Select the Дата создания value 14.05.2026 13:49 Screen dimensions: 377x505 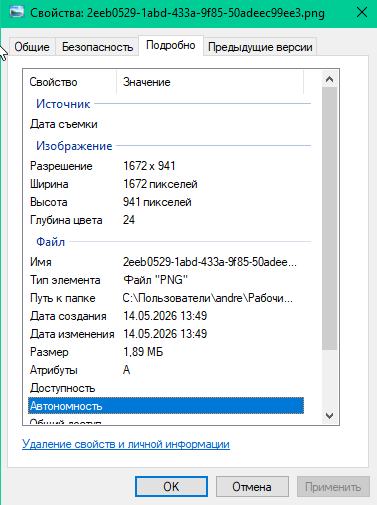pyautogui.click(x=165, y=316)
